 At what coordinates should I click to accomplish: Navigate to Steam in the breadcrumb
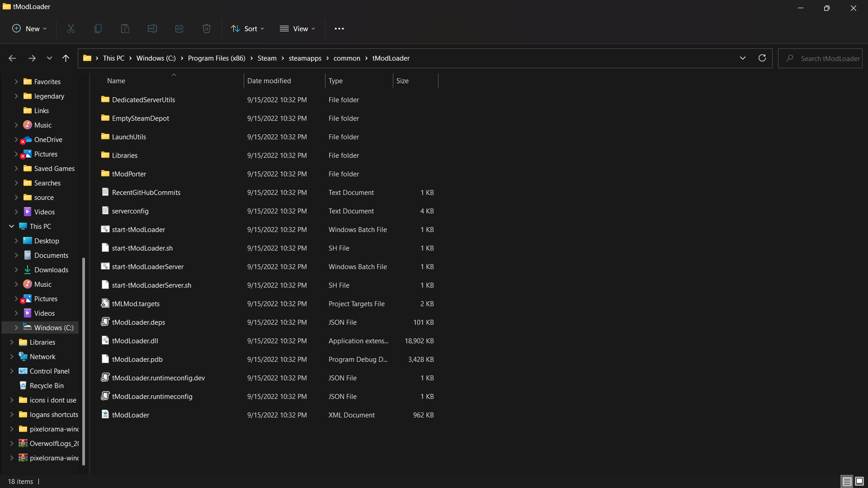(267, 58)
